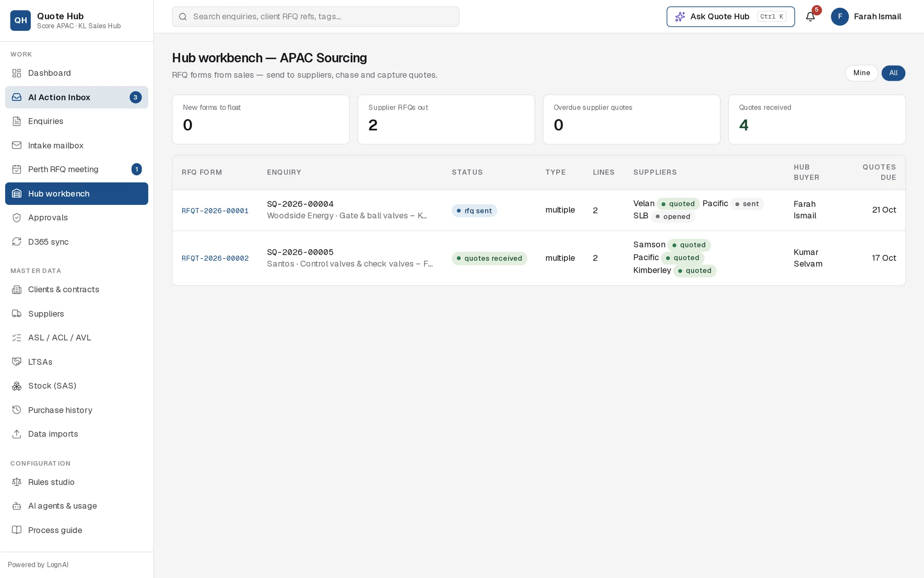Click the Suppliers truck icon
This screenshot has width=924, height=578.
coord(17,314)
